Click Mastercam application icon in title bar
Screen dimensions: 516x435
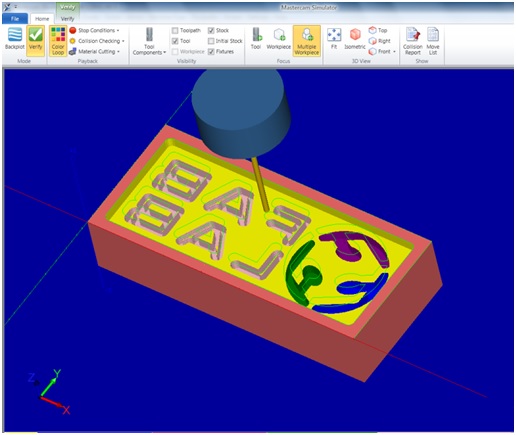coord(7,7)
